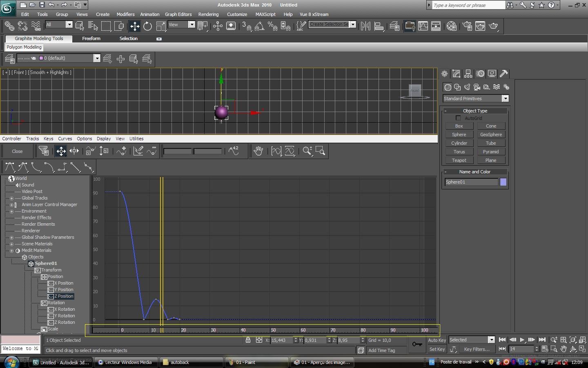
Task: Open the Graph Editors menu
Action: (178, 14)
